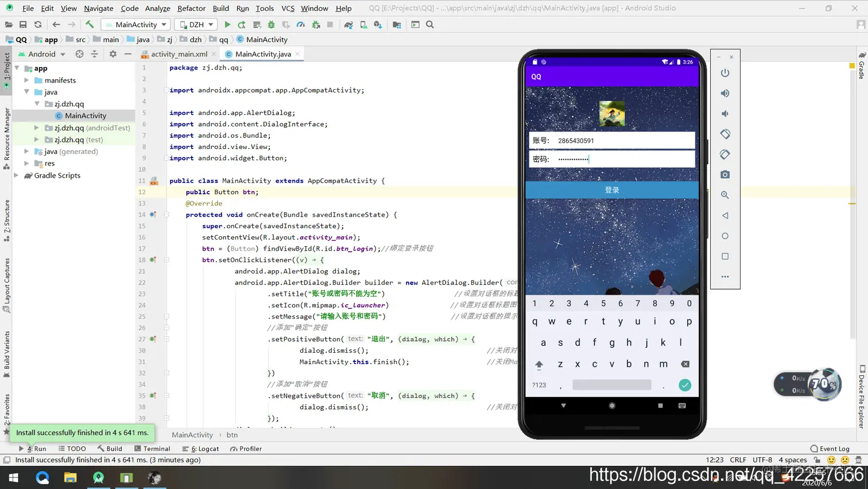Open the SDK Manager icon

(378, 25)
